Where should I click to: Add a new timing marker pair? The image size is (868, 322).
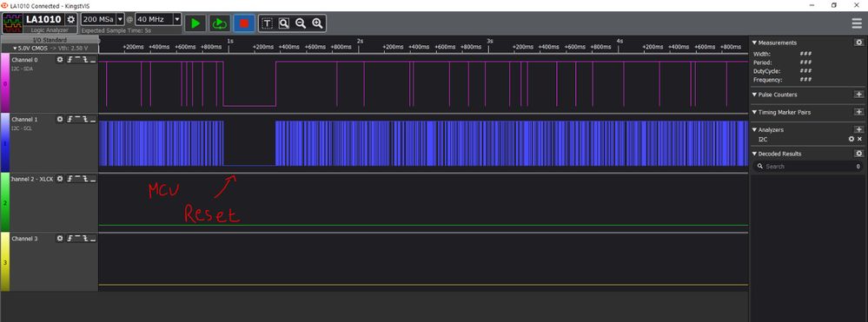pyautogui.click(x=858, y=112)
